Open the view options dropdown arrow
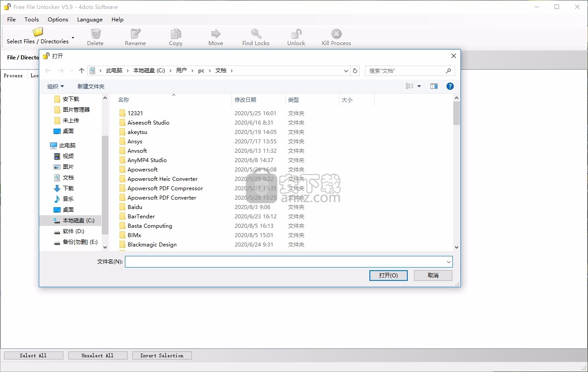The image size is (588, 372). 419,86
